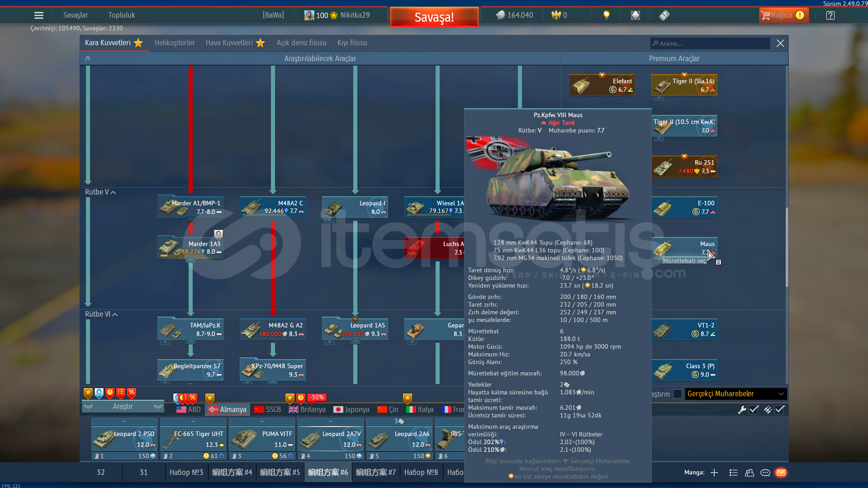Click the red percent discount badge above Araştır
This screenshot has width=868, height=488.
pos(132,393)
